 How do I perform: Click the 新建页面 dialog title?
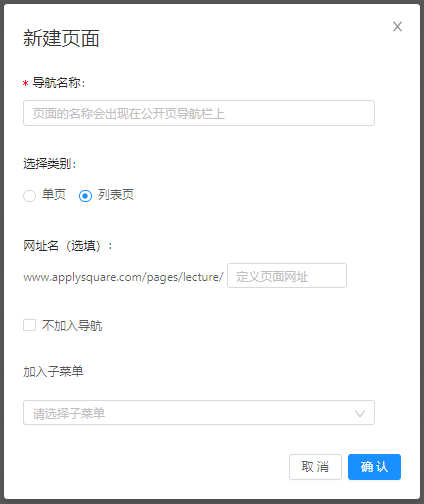(x=61, y=38)
